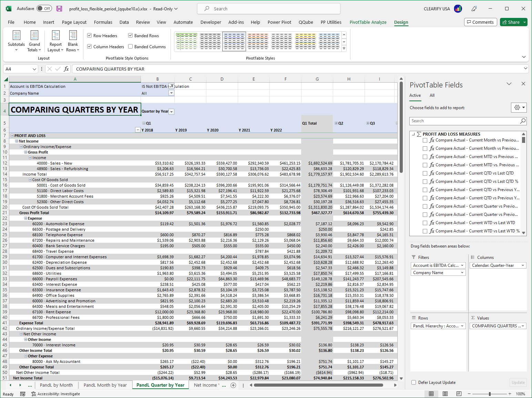Viewport: 532px width, 398px height.
Task: Open the Report Layout options
Action: pyautogui.click(x=55, y=41)
